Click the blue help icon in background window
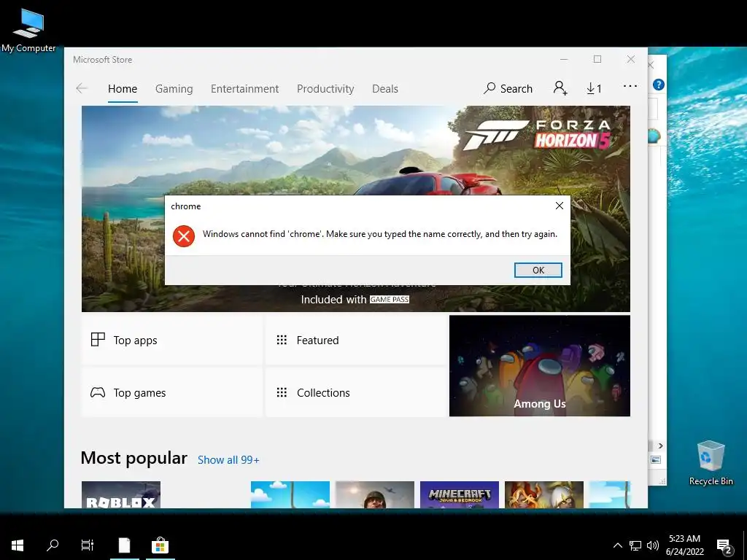The height and width of the screenshot is (560, 747). [659, 85]
